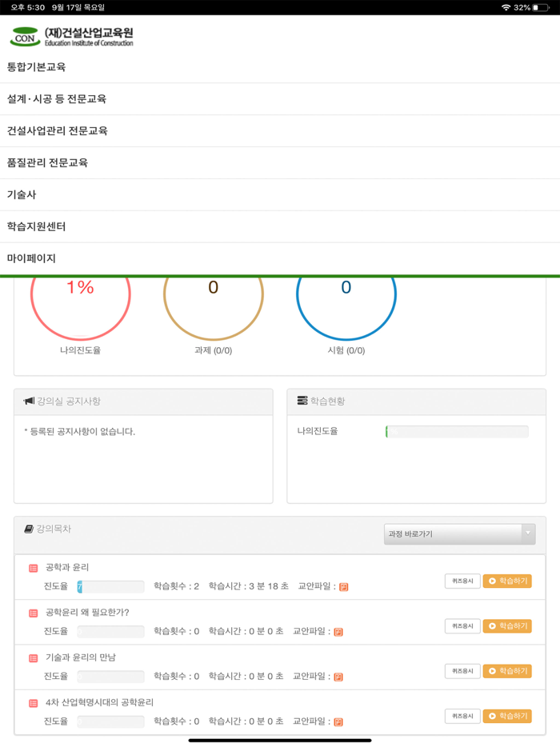Tap the battery indicator icon

tap(541, 8)
